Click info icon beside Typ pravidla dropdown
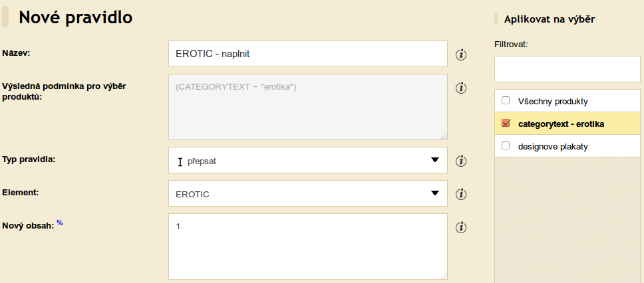 click(x=461, y=161)
